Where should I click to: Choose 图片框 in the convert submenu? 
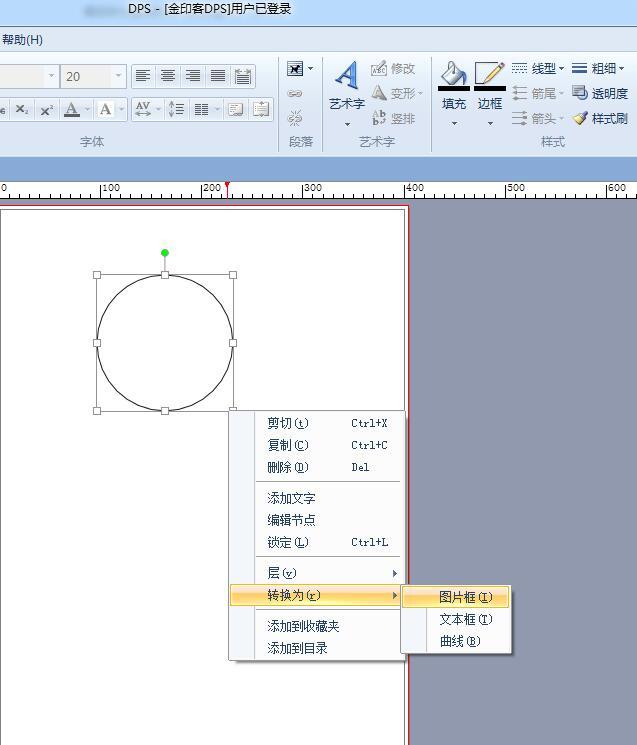pos(465,597)
